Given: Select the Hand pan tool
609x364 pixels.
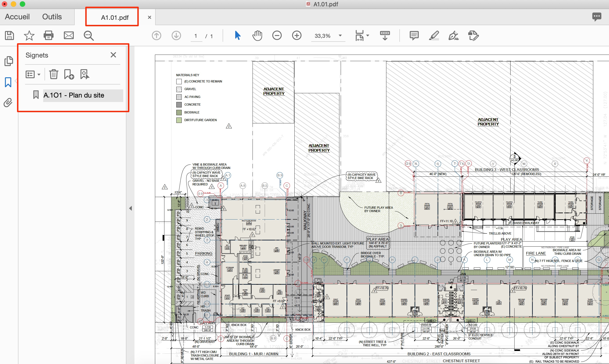Looking at the screenshot, I should click(257, 36).
